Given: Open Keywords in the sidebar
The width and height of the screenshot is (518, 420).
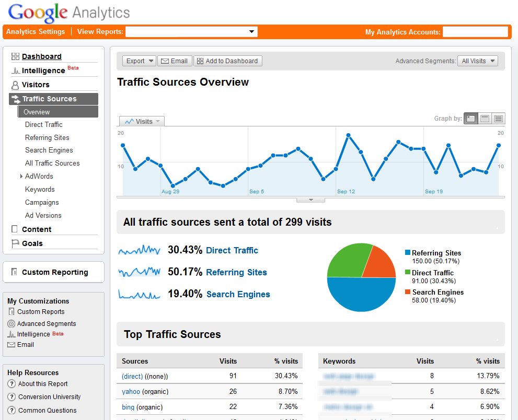Looking at the screenshot, I should point(40,190).
